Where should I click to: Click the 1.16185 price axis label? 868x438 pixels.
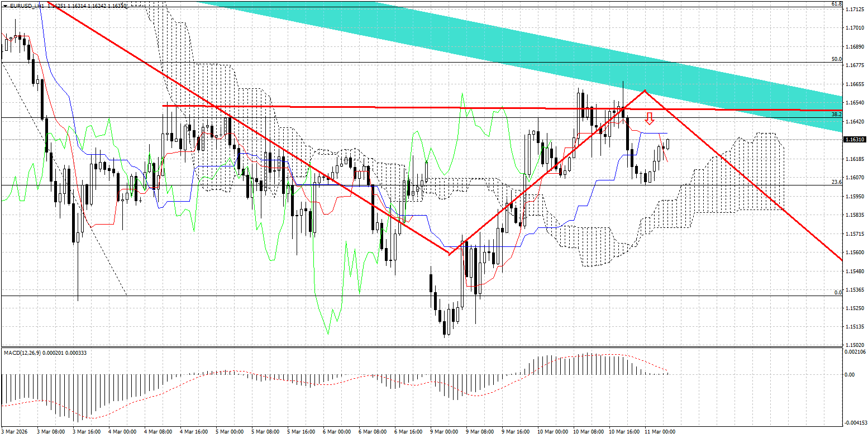[855, 159]
